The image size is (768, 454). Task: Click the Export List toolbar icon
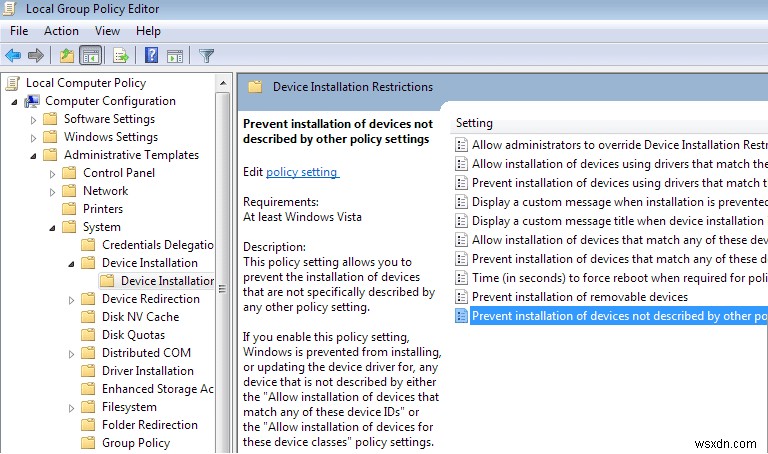tap(120, 55)
